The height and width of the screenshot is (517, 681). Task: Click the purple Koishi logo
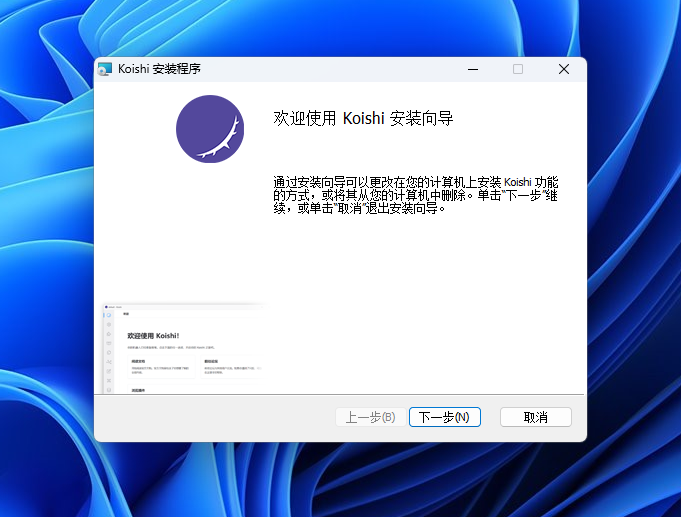[x=210, y=129]
